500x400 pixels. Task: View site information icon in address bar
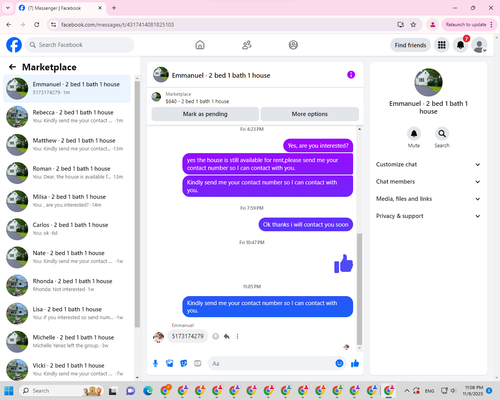pyautogui.click(x=53, y=25)
